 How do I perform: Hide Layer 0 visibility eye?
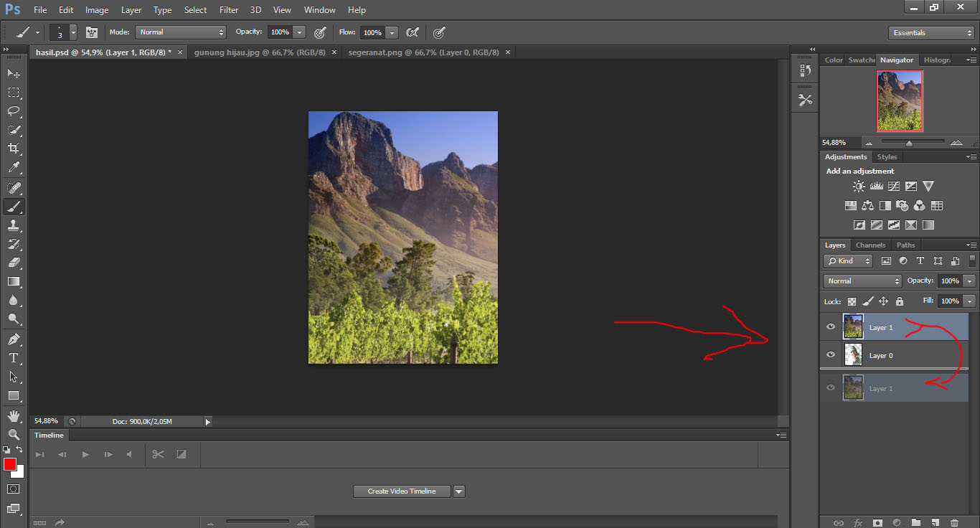click(831, 354)
